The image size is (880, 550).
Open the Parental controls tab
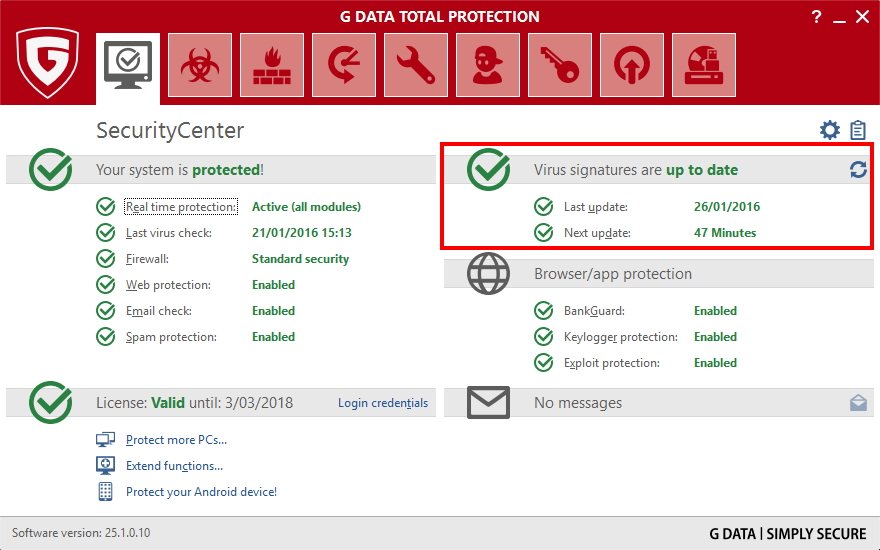point(488,65)
